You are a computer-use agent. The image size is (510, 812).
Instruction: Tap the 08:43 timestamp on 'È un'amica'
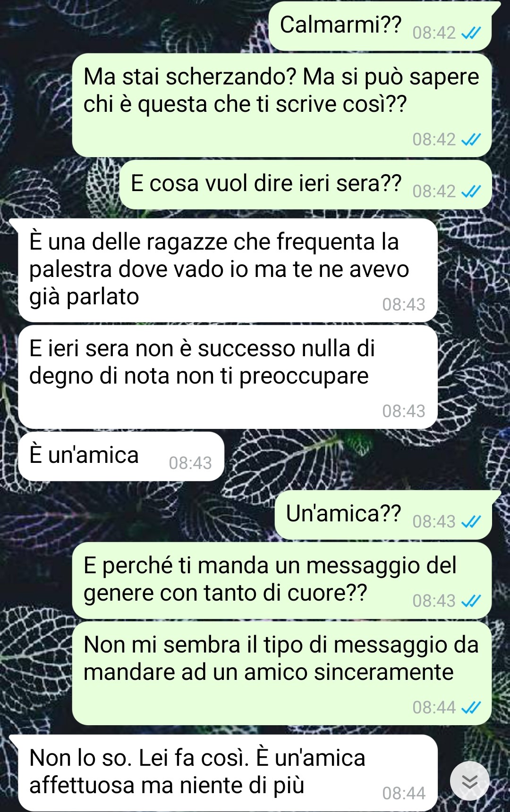[190, 463]
